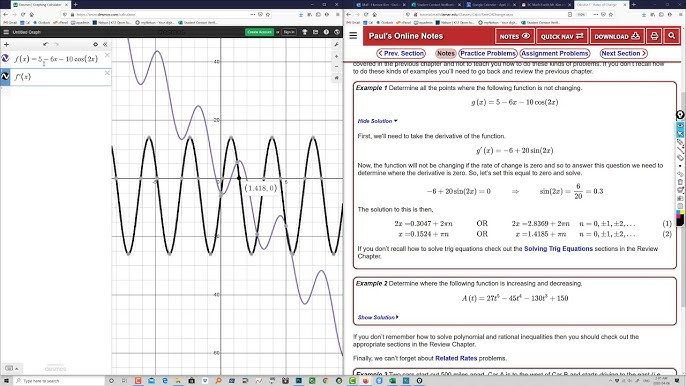
Task: Toggle the Notes show/hide eye button
Action: 514,36
